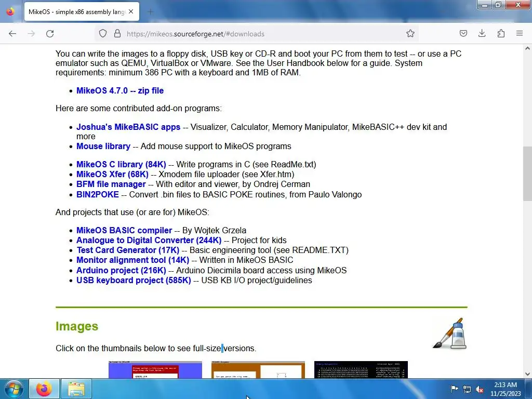The width and height of the screenshot is (532, 399).
Task: Show site security info via padlock icon
Action: 117,34
